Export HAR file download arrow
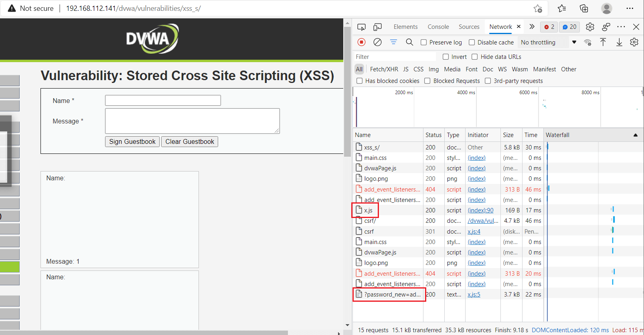The image size is (644, 335). 619,42
